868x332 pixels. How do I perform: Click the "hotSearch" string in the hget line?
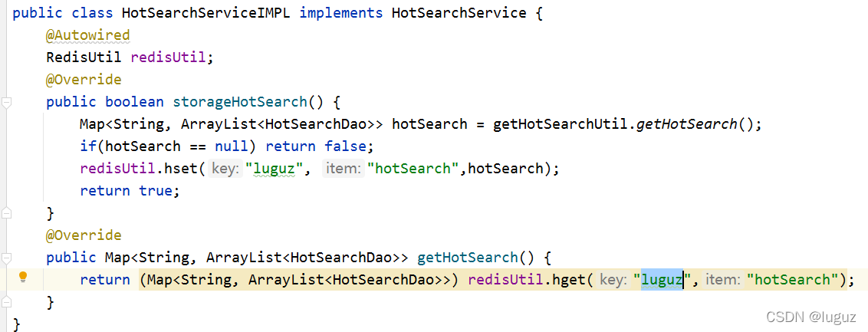coord(792,279)
